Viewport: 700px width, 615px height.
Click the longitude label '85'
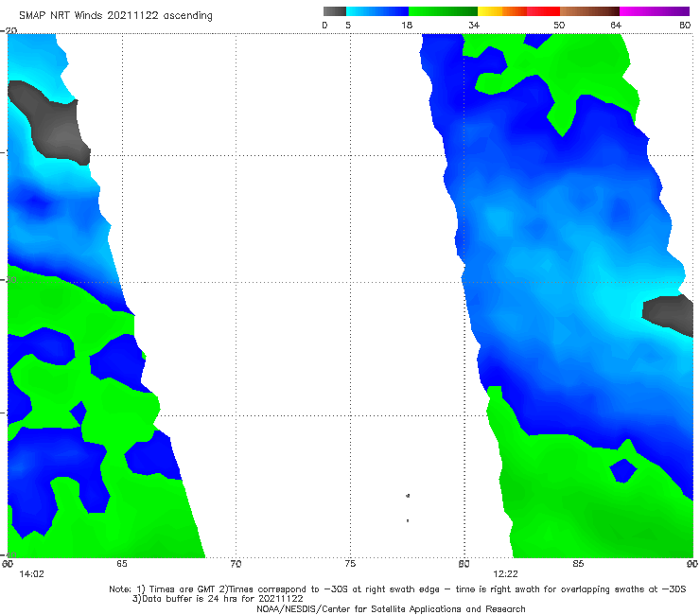tap(578, 564)
